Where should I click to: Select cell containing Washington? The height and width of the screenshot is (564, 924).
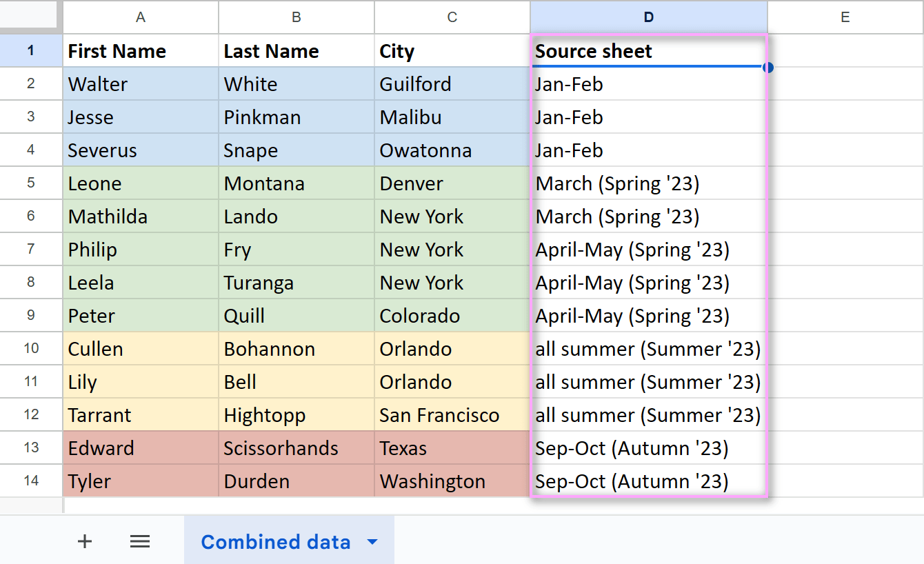coord(452,481)
